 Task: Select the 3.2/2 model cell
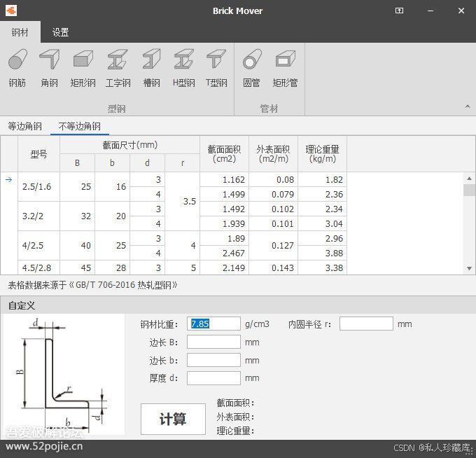click(x=39, y=216)
